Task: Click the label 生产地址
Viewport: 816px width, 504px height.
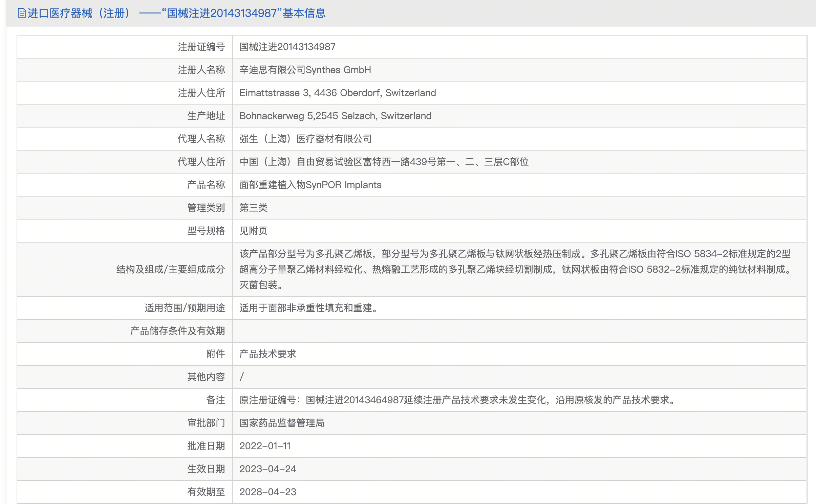Action: [x=206, y=116]
